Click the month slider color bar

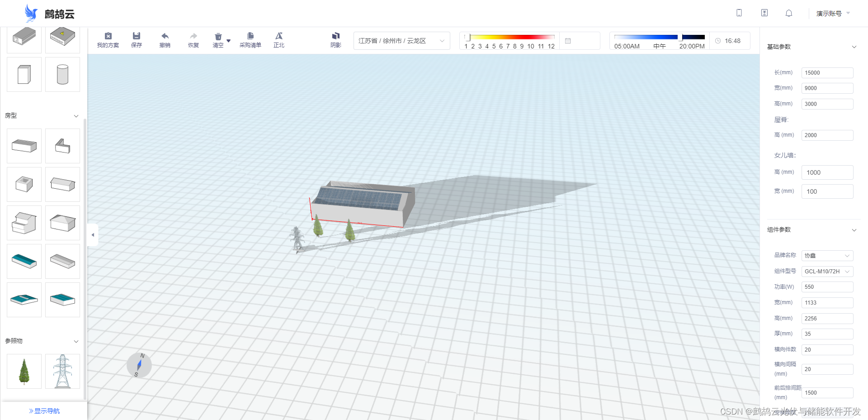tap(510, 37)
